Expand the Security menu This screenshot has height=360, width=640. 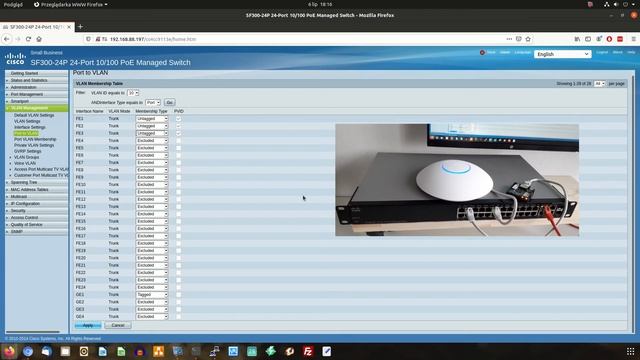tap(37, 211)
